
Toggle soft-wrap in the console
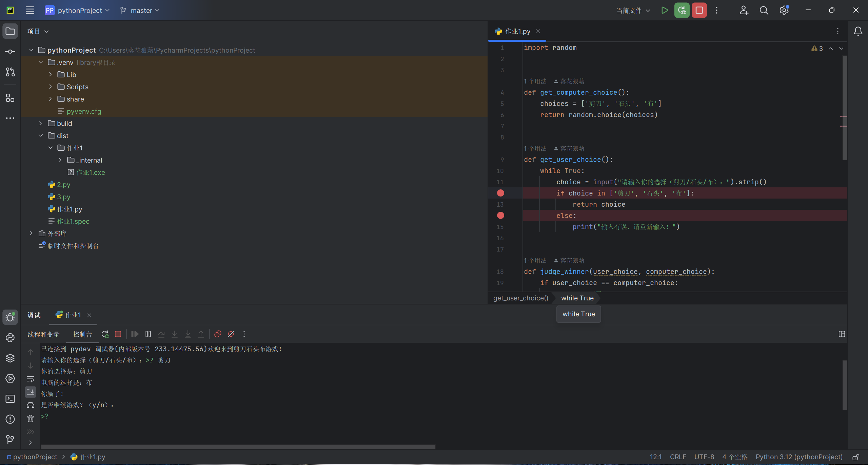click(31, 379)
